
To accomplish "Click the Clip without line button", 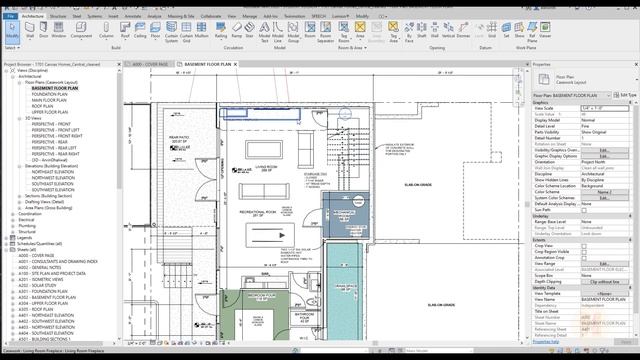I will coord(604,282).
